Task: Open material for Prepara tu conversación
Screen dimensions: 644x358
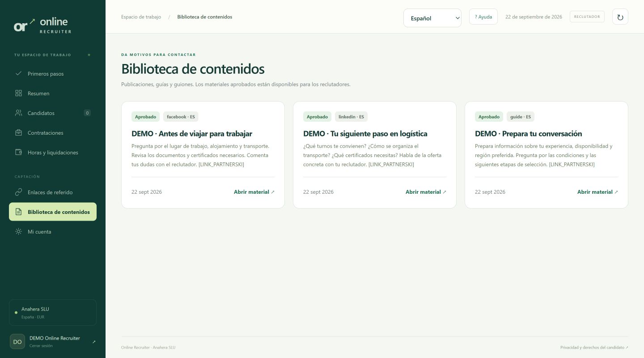Action: click(x=597, y=192)
